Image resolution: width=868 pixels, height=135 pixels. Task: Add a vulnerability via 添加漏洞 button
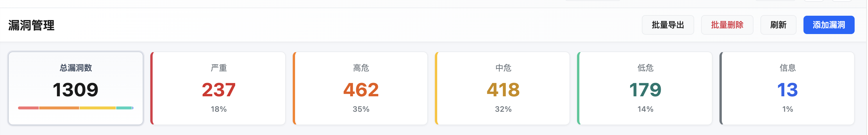828,25
